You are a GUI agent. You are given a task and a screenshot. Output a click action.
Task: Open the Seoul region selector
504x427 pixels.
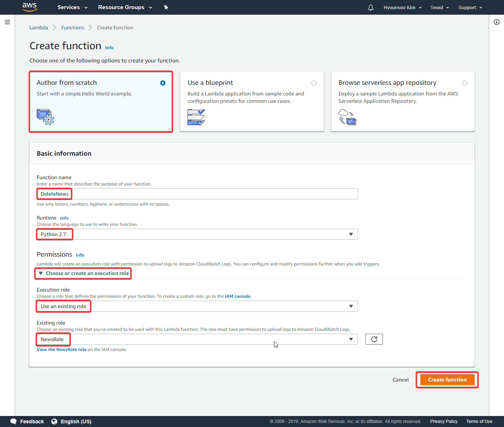tap(440, 7)
